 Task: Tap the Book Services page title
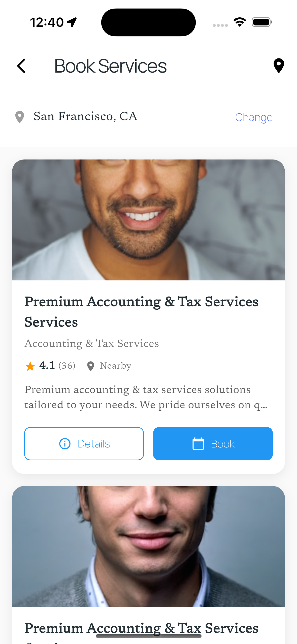110,66
